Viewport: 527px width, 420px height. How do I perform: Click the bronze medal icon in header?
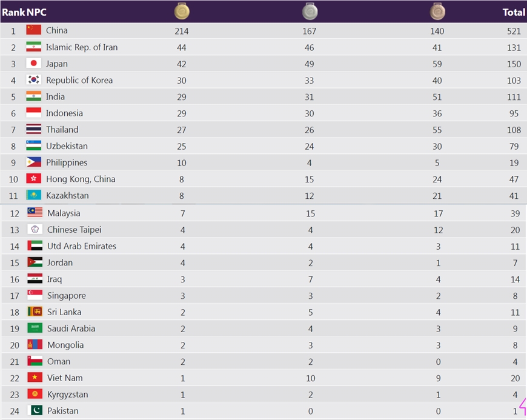coord(437,11)
